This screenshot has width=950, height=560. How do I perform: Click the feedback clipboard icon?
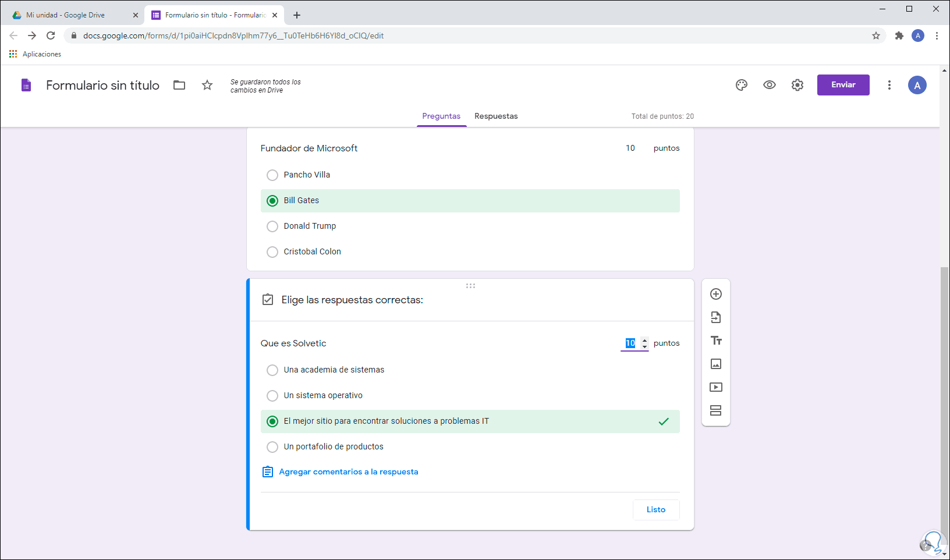(x=268, y=472)
